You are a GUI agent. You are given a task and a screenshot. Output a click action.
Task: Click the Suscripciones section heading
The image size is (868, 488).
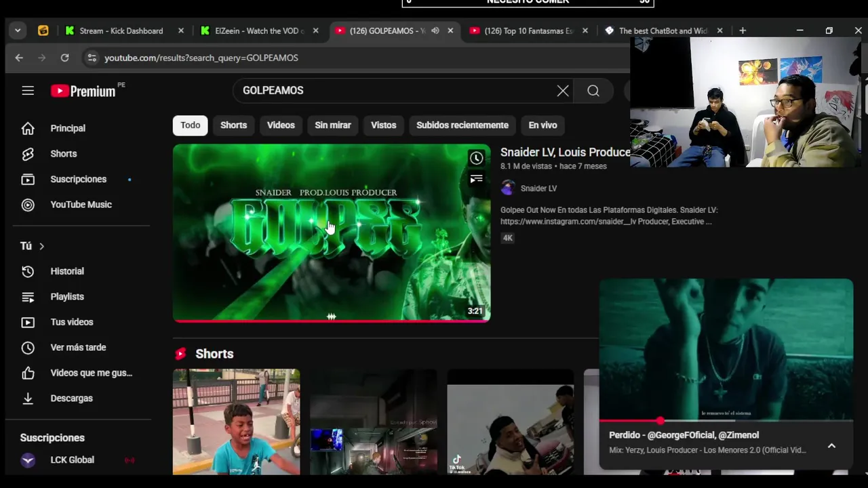click(x=52, y=438)
